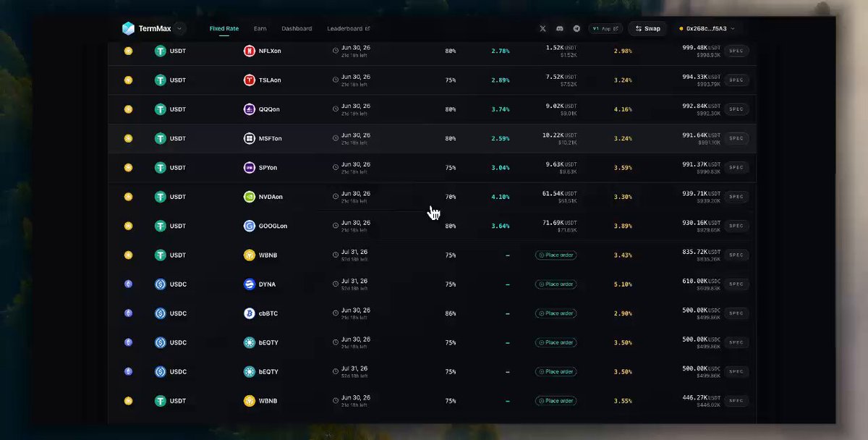
Task: Click the 86% value in cbBTC row
Action: [451, 313]
